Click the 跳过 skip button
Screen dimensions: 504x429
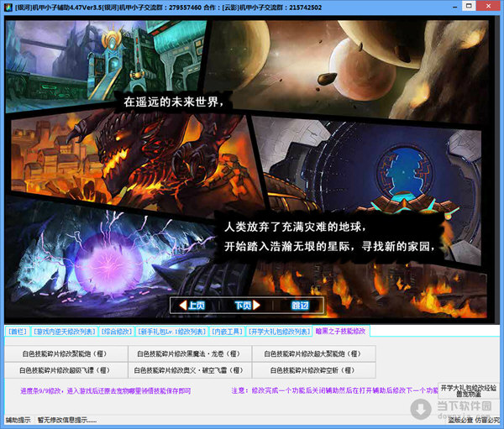pyautogui.click(x=300, y=305)
